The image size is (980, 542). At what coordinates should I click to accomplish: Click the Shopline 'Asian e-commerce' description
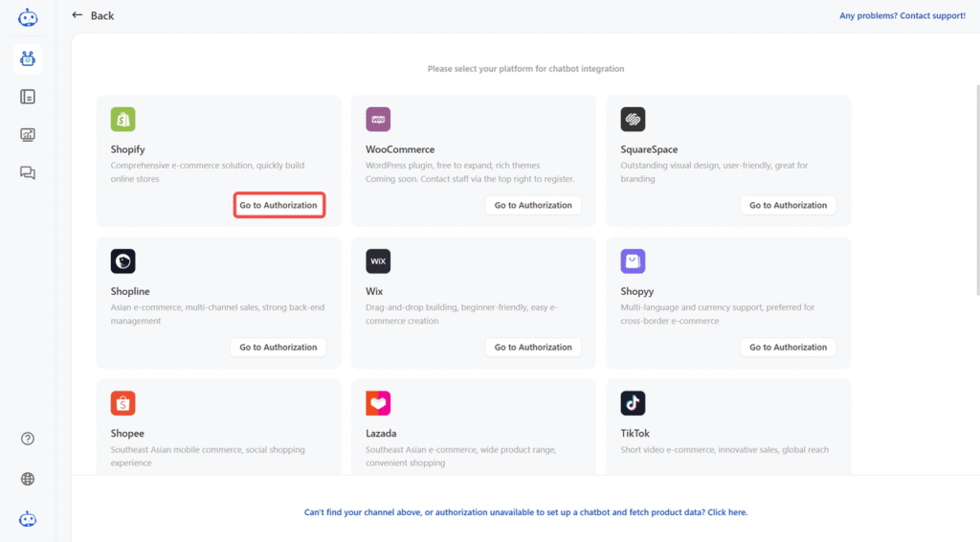[217, 314]
